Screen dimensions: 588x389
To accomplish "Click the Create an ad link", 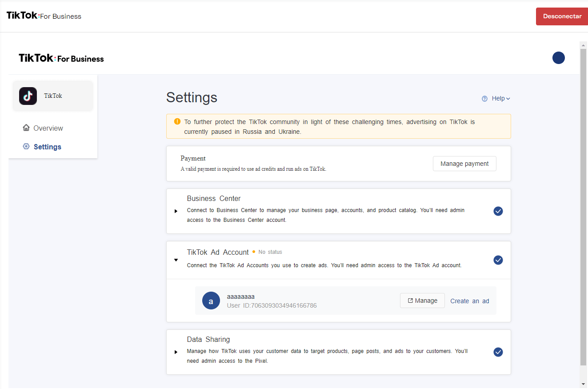I will 469,301.
